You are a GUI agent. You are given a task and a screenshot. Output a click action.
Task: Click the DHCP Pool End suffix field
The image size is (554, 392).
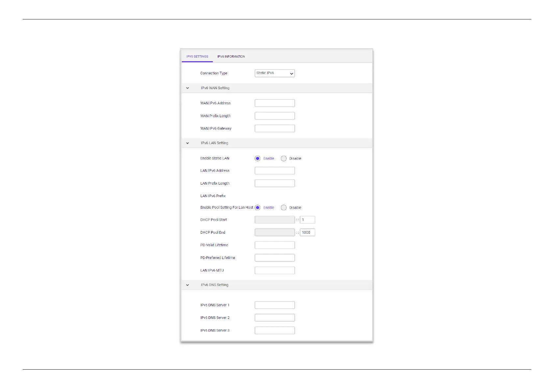(x=307, y=232)
